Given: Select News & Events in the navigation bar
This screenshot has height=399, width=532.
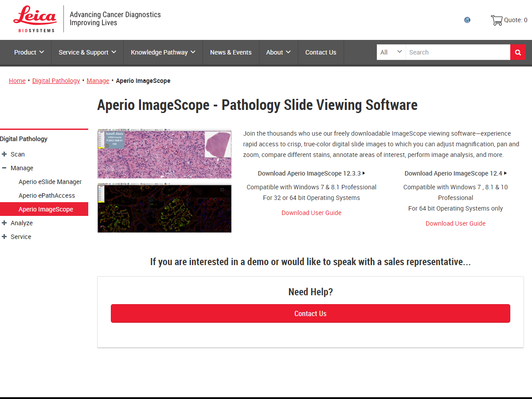Looking at the screenshot, I should tap(231, 52).
